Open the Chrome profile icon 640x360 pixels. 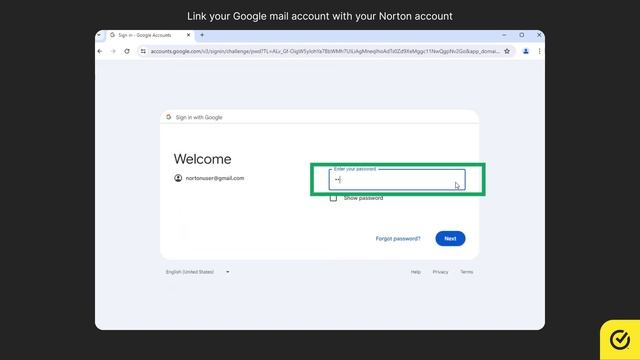point(526,51)
